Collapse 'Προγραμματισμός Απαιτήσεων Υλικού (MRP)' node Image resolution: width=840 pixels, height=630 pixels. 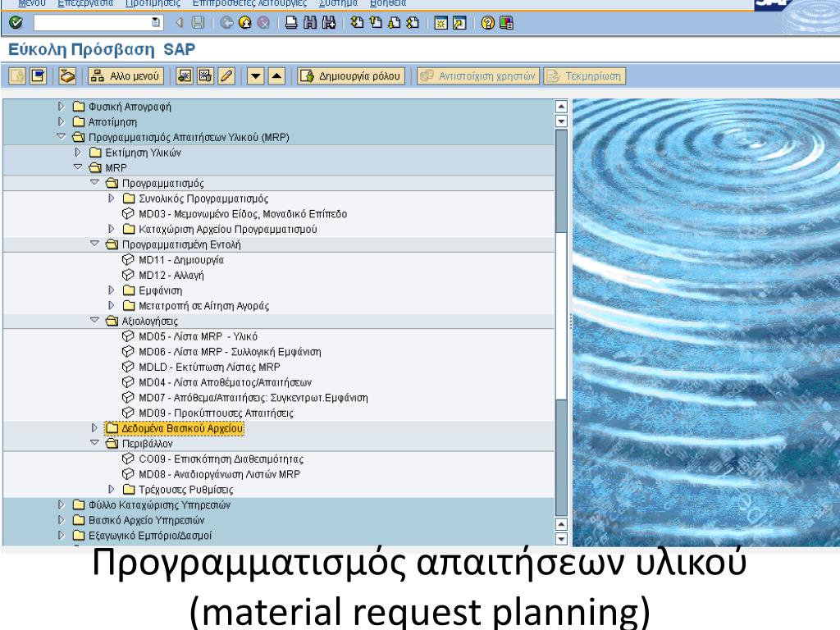pos(61,137)
